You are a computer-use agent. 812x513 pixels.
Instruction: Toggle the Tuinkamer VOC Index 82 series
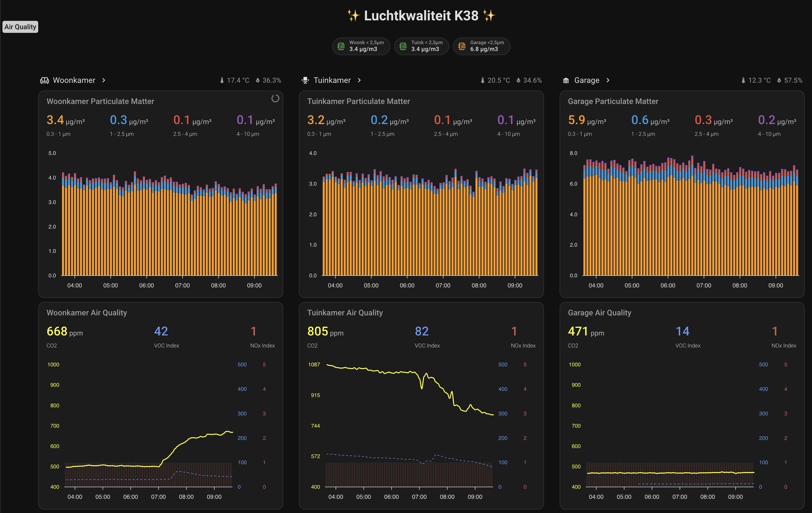coord(421,332)
